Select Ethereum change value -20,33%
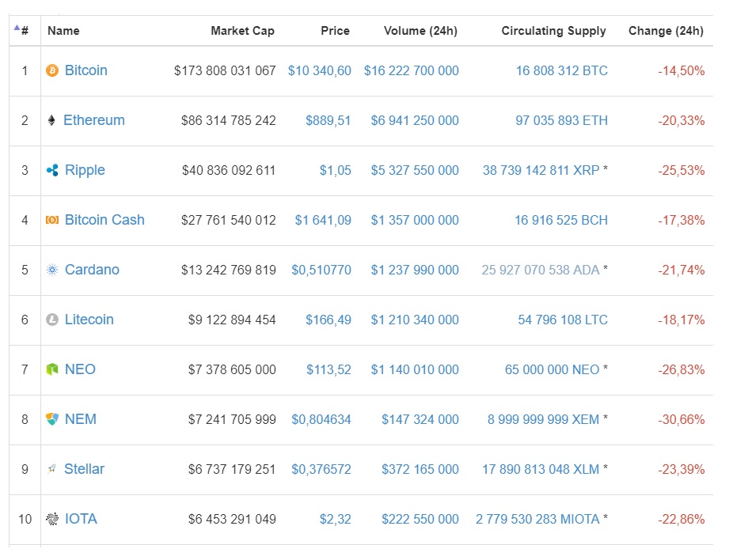729x560 pixels. (682, 120)
